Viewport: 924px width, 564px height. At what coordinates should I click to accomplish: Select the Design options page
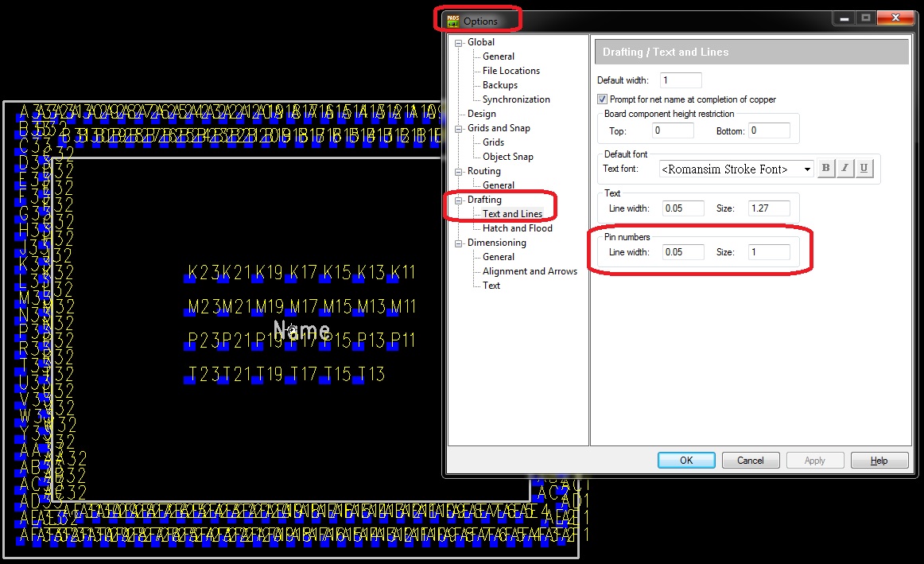[481, 114]
